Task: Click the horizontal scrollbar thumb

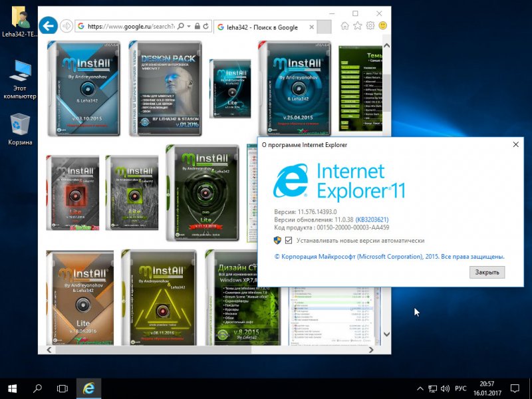Action: click(153, 350)
